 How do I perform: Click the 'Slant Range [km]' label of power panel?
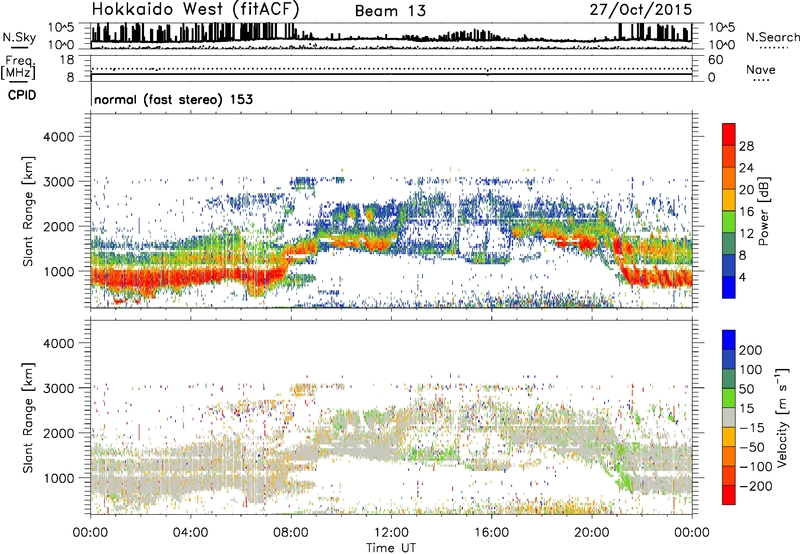pos(28,211)
